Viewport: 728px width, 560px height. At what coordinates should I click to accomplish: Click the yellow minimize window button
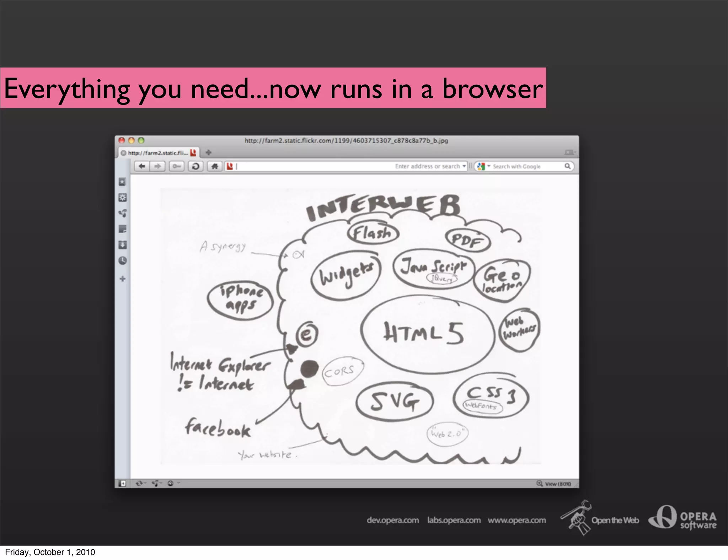click(x=131, y=140)
